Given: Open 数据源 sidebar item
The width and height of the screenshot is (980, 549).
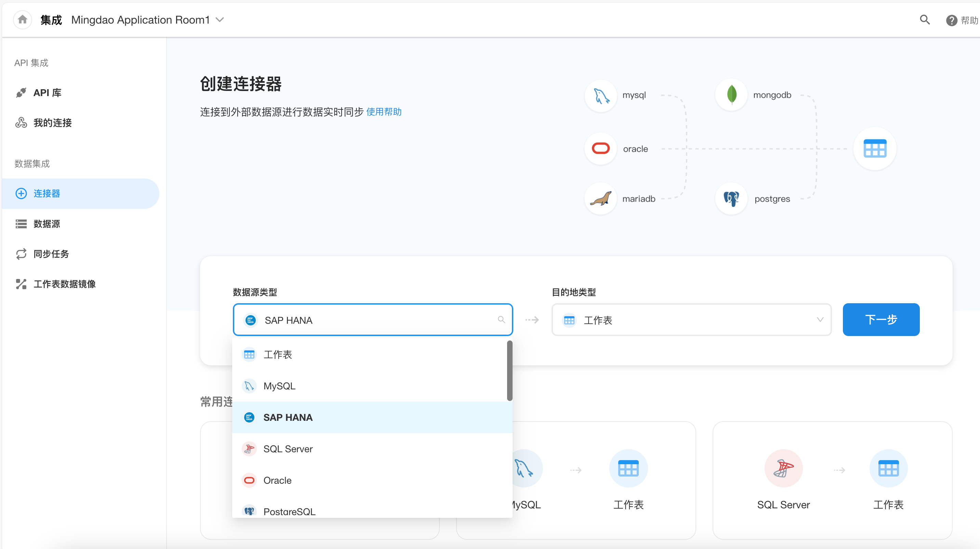Looking at the screenshot, I should pos(81,224).
